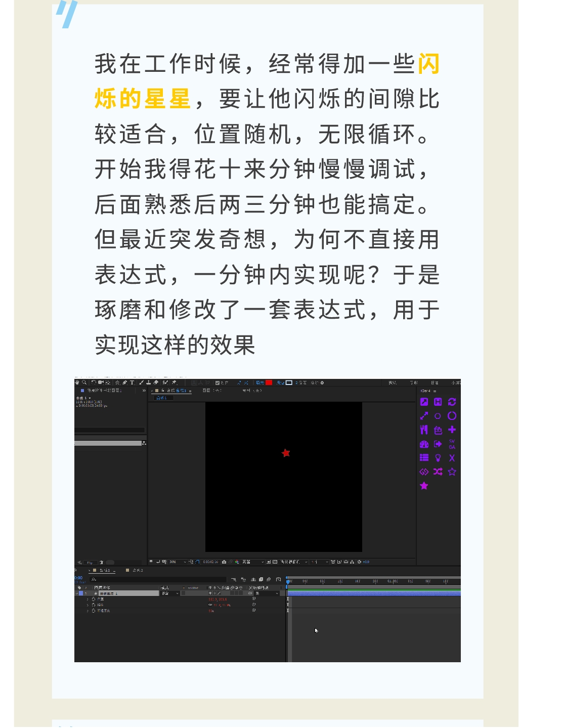Switch to the Default workspace
Image resolution: width=562 pixels, height=728 pixels.
(x=393, y=383)
